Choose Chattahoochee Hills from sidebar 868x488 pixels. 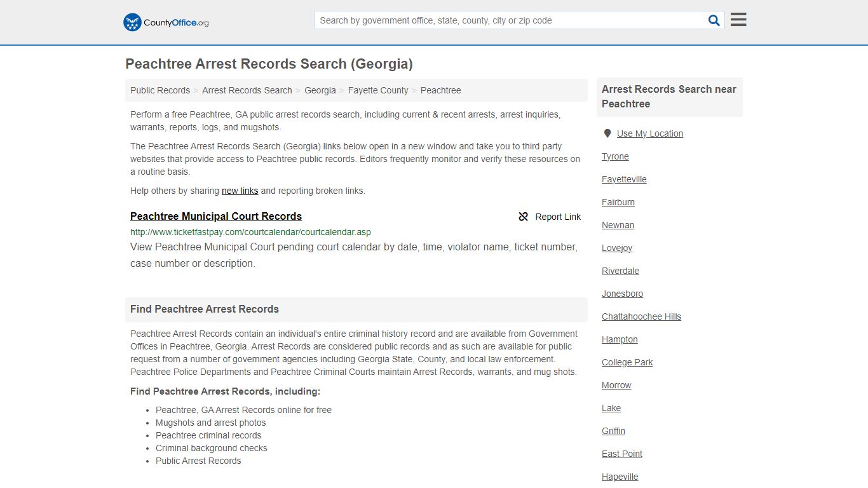pos(641,316)
